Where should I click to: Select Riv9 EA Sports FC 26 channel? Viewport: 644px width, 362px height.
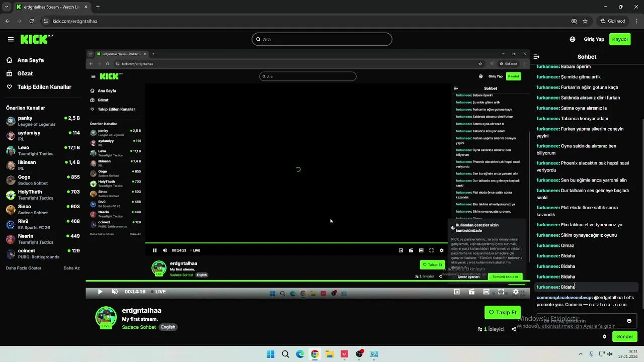point(43,224)
